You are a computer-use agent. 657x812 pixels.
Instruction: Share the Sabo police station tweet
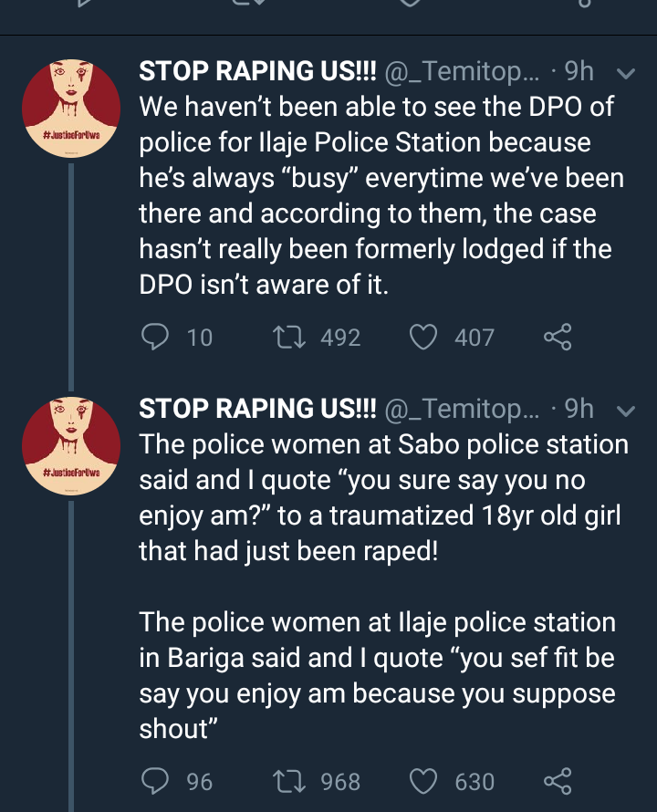[557, 782]
